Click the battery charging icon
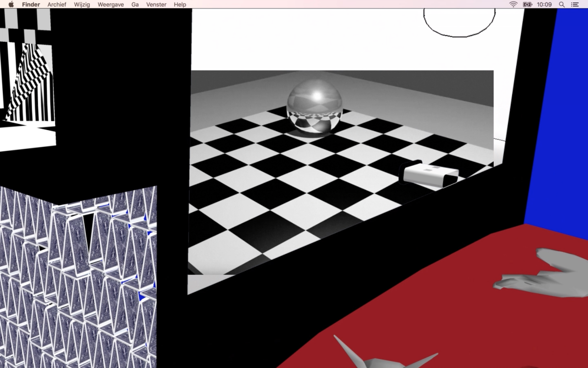This screenshot has width=588, height=368. point(527,4)
